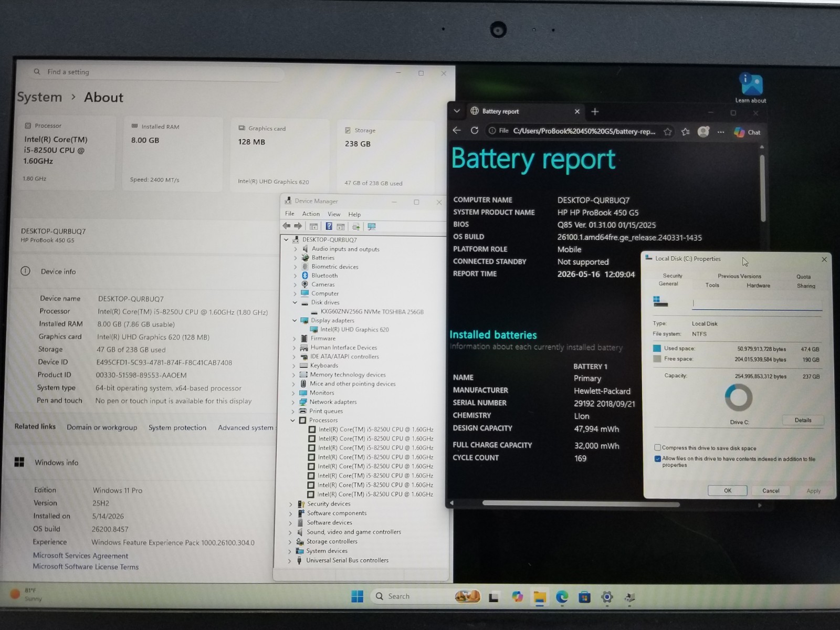The height and width of the screenshot is (630, 840).
Task: Click Find a setting search box
Action: point(157,72)
